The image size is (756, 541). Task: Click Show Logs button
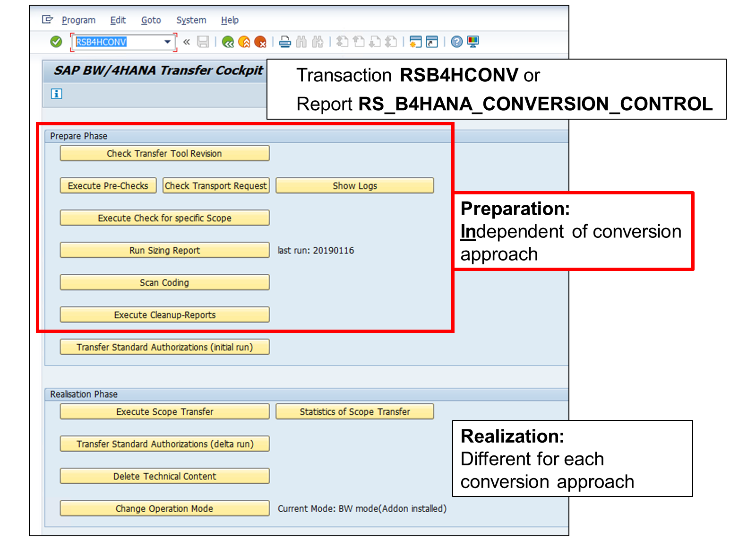[354, 185]
